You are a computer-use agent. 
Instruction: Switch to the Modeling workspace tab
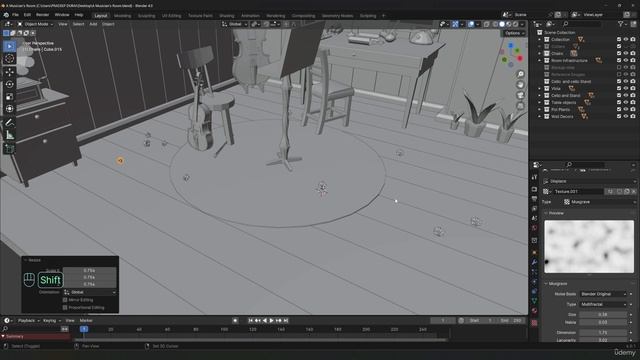[x=122, y=16]
